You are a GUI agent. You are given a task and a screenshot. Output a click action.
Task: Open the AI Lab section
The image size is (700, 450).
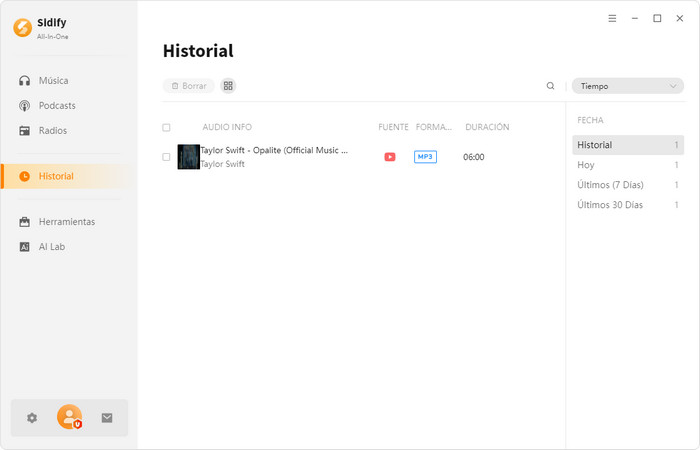[x=51, y=247]
